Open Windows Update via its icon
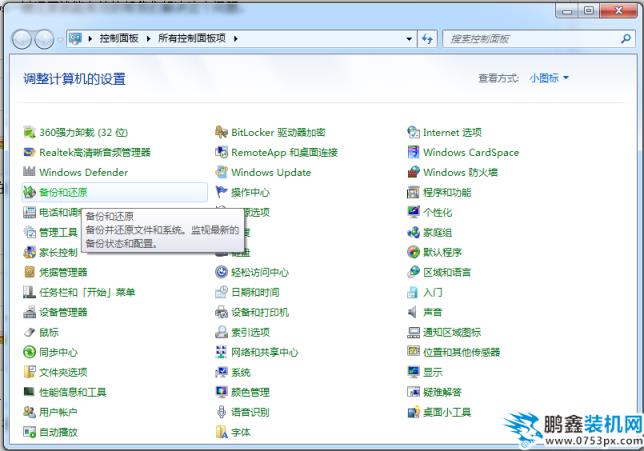 point(221,172)
